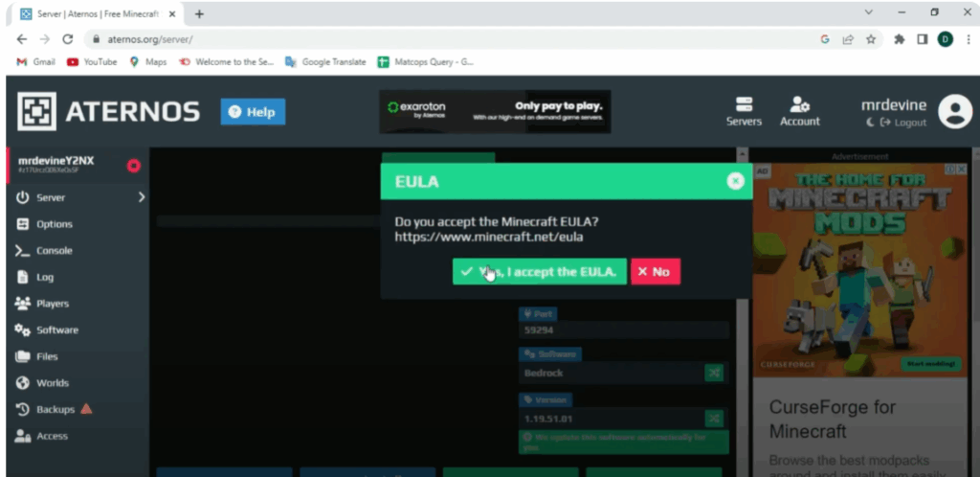This screenshot has height=477, width=980.
Task: Bookmark this page with star icon
Action: point(871,39)
